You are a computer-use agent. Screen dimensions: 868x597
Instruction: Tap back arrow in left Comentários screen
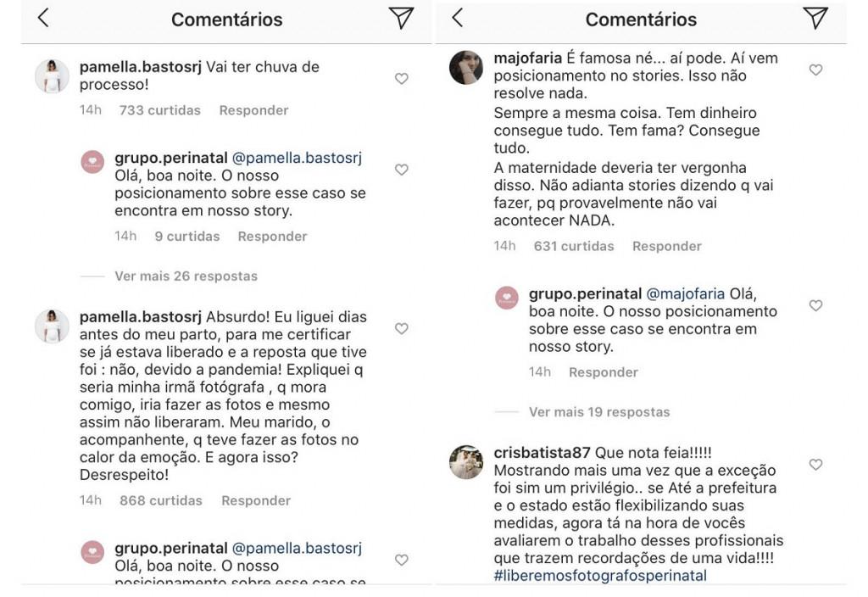point(43,18)
